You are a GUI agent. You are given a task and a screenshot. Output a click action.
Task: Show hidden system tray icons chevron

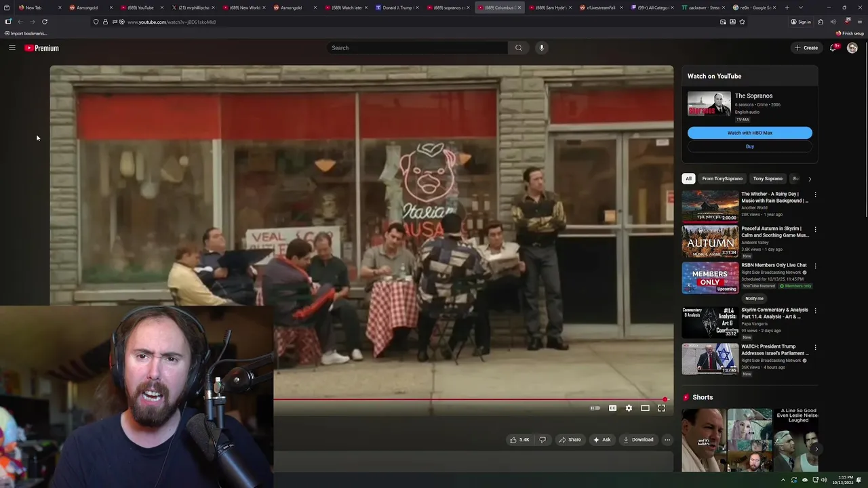pyautogui.click(x=783, y=480)
